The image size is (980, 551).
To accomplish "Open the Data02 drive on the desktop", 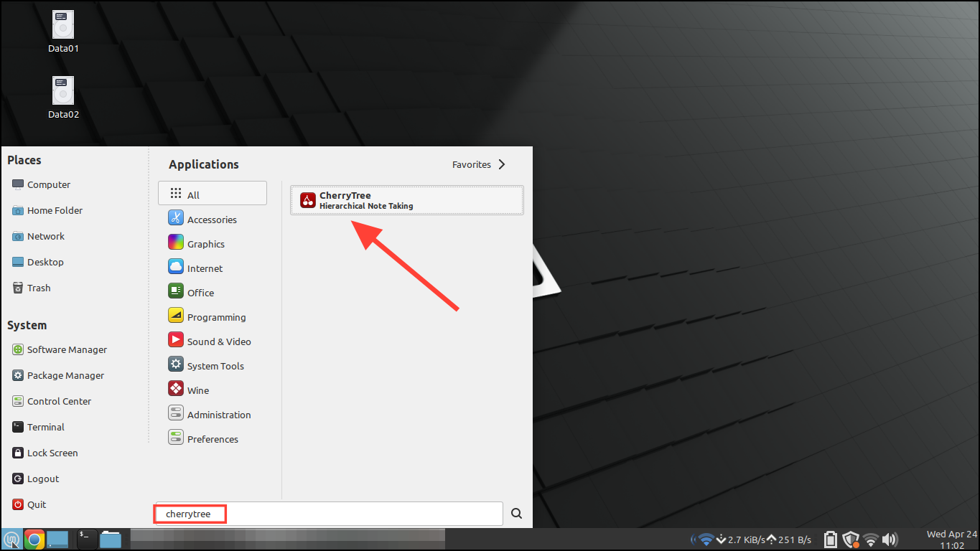I will (63, 98).
